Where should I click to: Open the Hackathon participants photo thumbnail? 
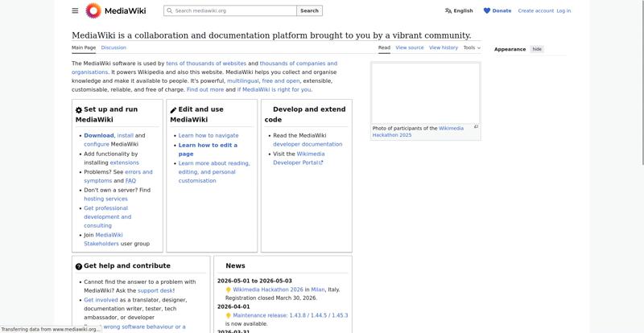425,92
